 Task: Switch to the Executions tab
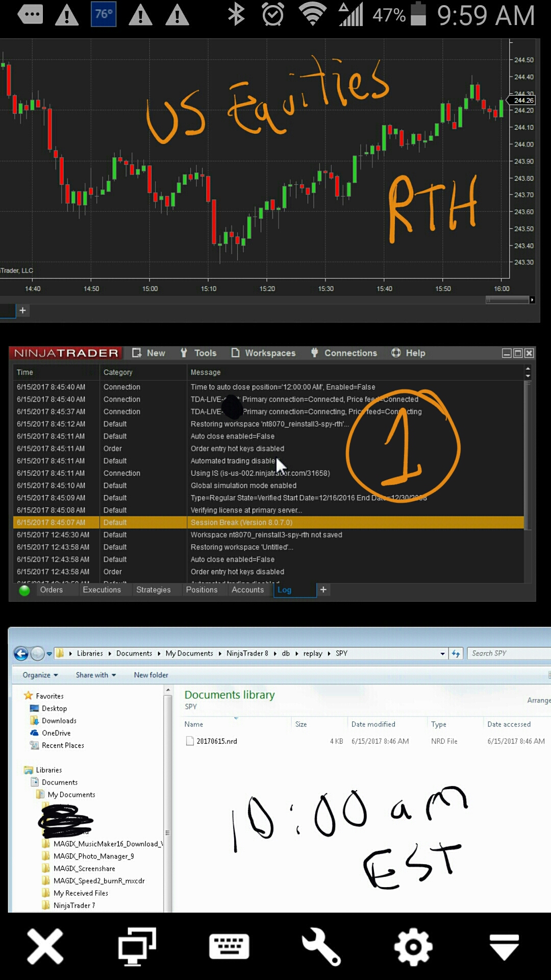(x=102, y=590)
